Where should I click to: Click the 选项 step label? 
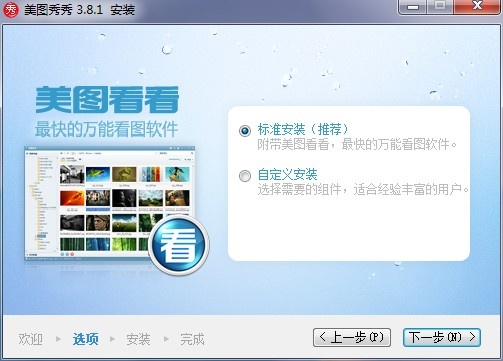pos(86,339)
